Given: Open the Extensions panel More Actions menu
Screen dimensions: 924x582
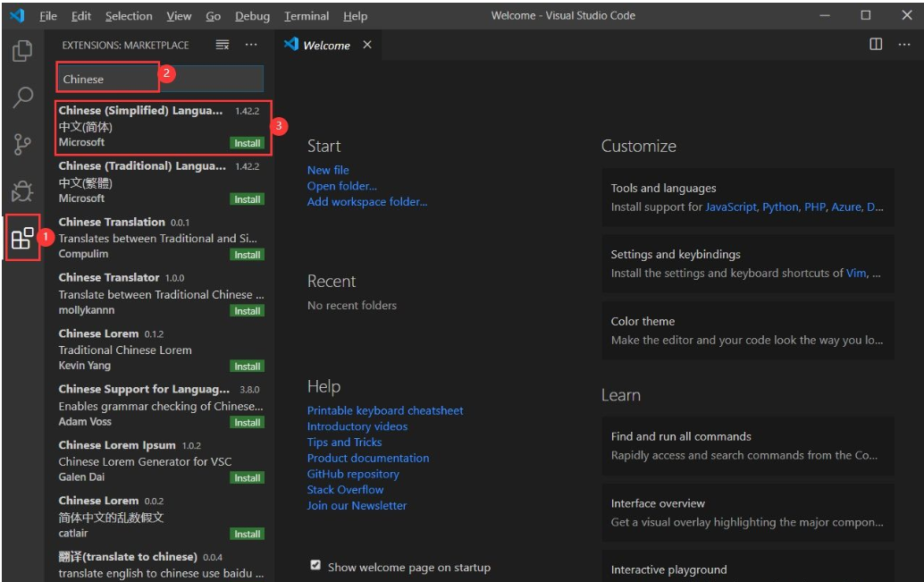Looking at the screenshot, I should (251, 45).
